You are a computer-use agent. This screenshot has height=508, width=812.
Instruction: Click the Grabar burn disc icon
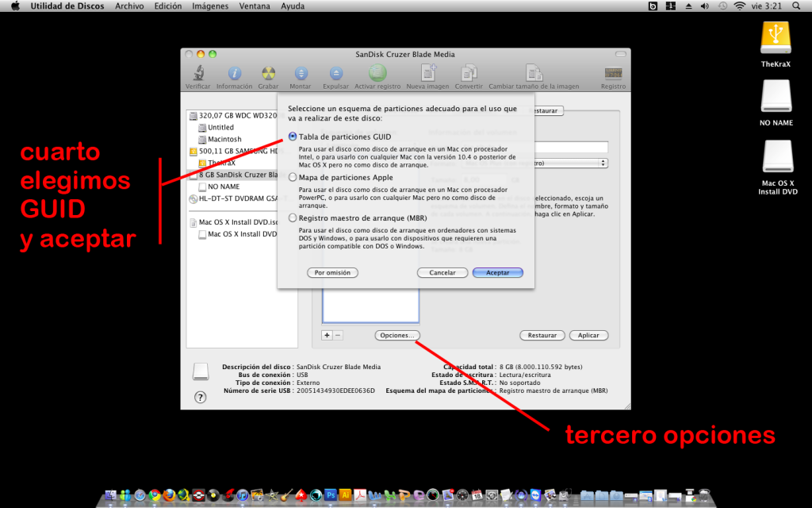tap(268, 73)
